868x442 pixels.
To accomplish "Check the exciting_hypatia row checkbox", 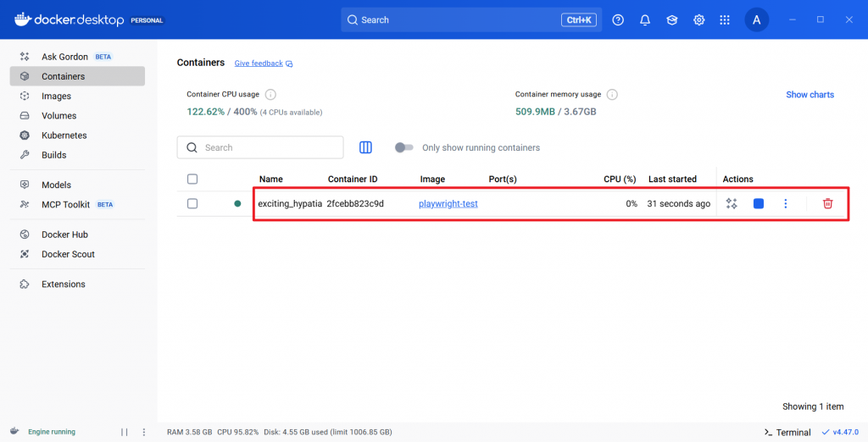I will click(192, 203).
